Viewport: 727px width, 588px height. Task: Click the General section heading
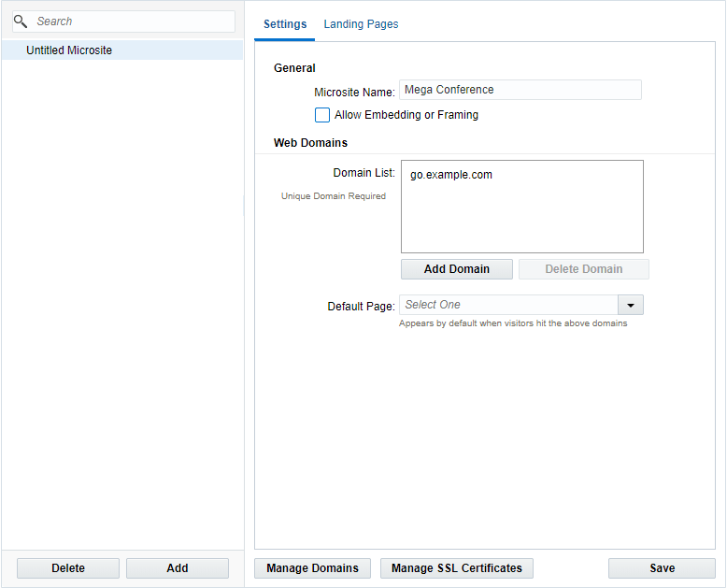(x=294, y=68)
